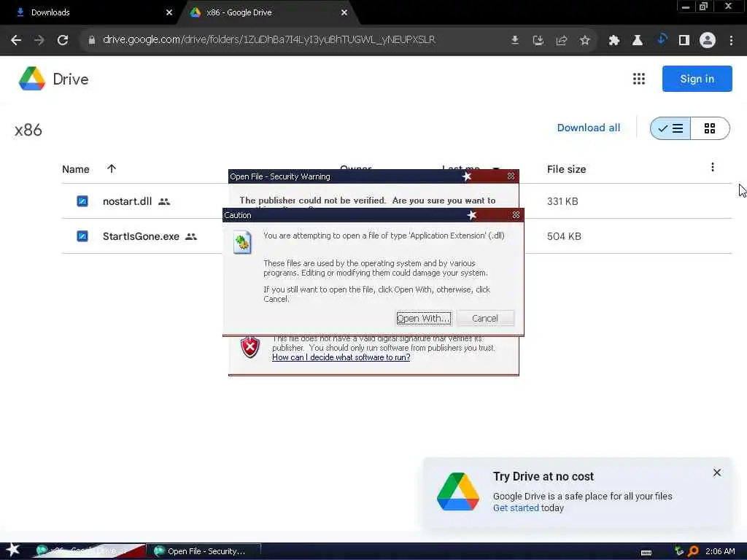This screenshot has width=747, height=560.
Task: Click the blue update arrow icon in the toolbar
Action: (661, 39)
